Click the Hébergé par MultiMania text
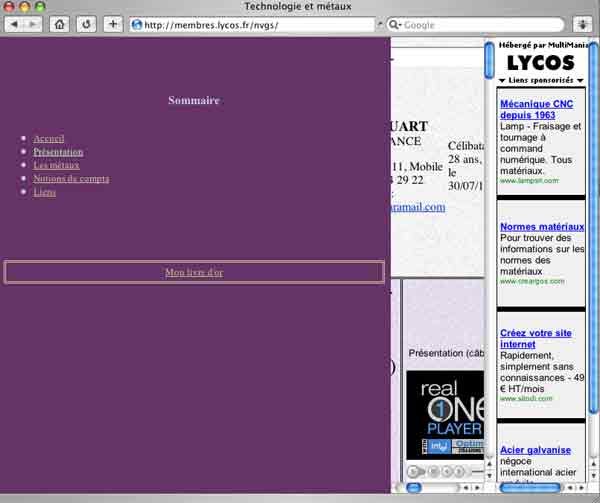This screenshot has height=503, width=600. (x=543, y=46)
